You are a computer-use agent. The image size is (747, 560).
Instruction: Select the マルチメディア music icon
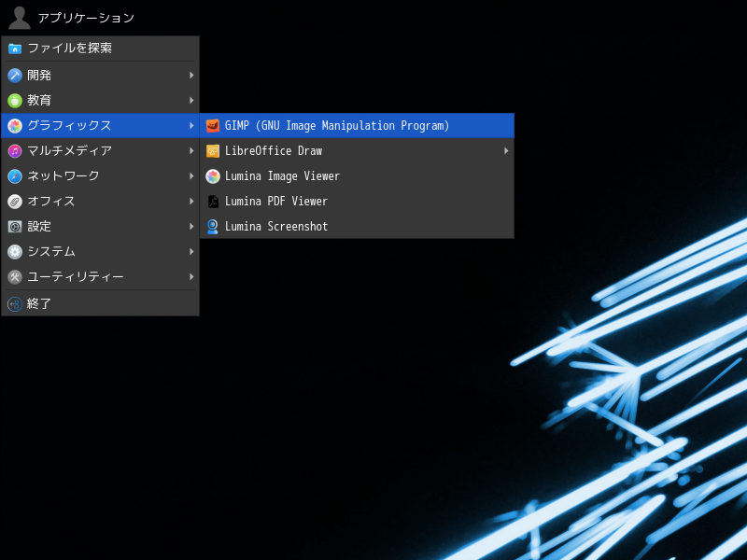pyautogui.click(x=13, y=150)
